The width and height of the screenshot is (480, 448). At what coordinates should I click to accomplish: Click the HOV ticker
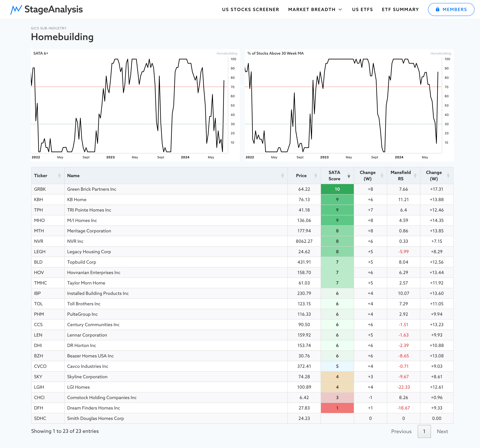pyautogui.click(x=39, y=272)
